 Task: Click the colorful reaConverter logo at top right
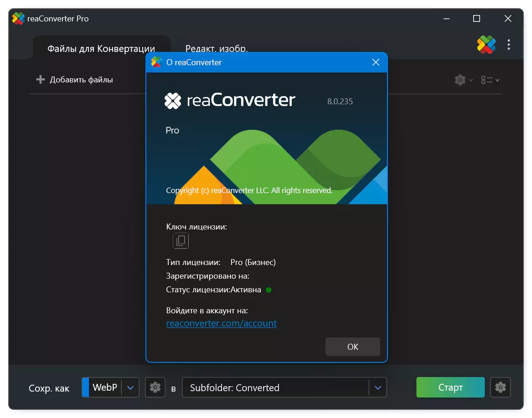486,45
